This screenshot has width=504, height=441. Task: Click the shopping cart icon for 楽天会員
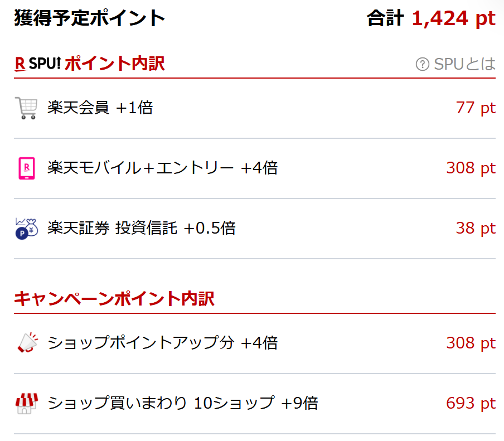(x=26, y=108)
